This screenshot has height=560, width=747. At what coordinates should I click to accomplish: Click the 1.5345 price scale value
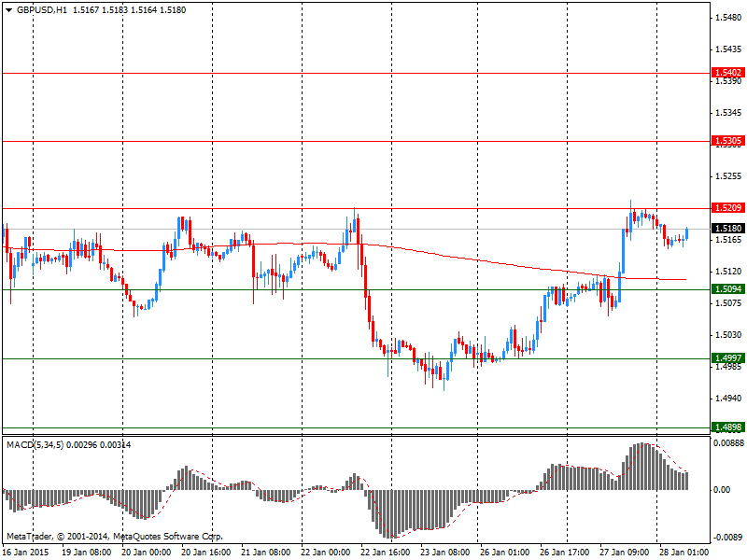pos(728,113)
